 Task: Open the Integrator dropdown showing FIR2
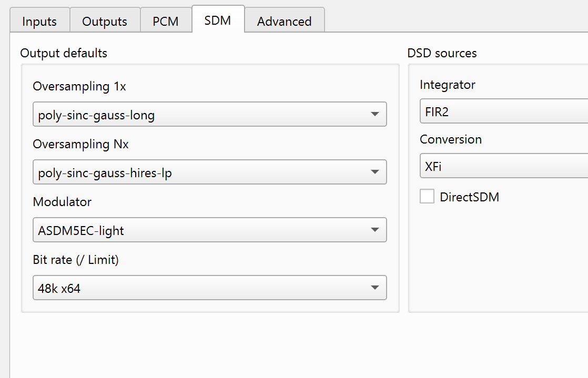tap(503, 111)
